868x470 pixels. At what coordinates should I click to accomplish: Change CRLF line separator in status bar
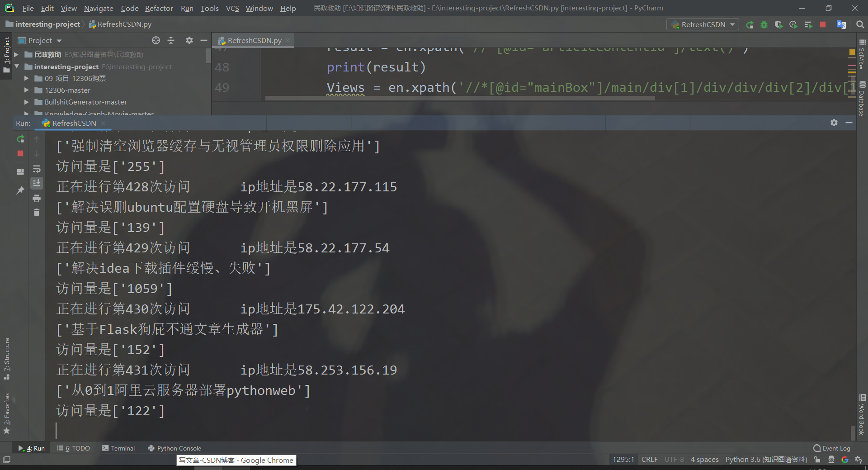tap(649, 460)
